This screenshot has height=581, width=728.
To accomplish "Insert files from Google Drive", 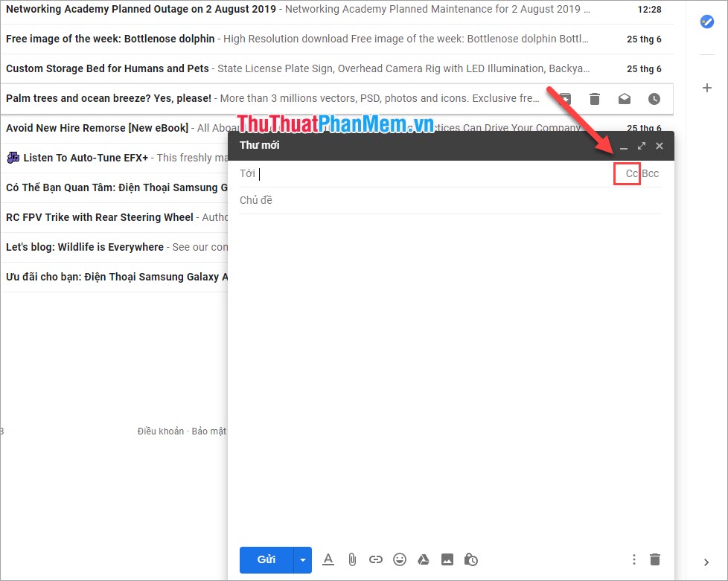I will coord(423,559).
